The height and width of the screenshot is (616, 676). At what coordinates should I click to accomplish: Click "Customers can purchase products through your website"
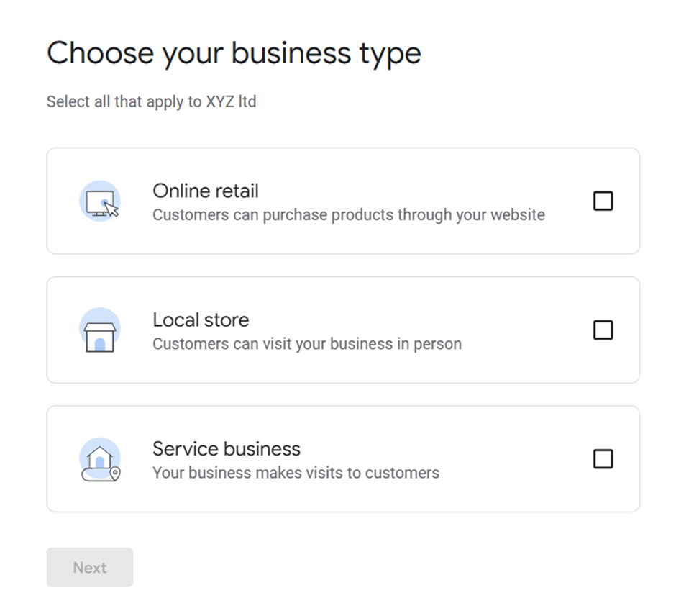click(x=349, y=215)
